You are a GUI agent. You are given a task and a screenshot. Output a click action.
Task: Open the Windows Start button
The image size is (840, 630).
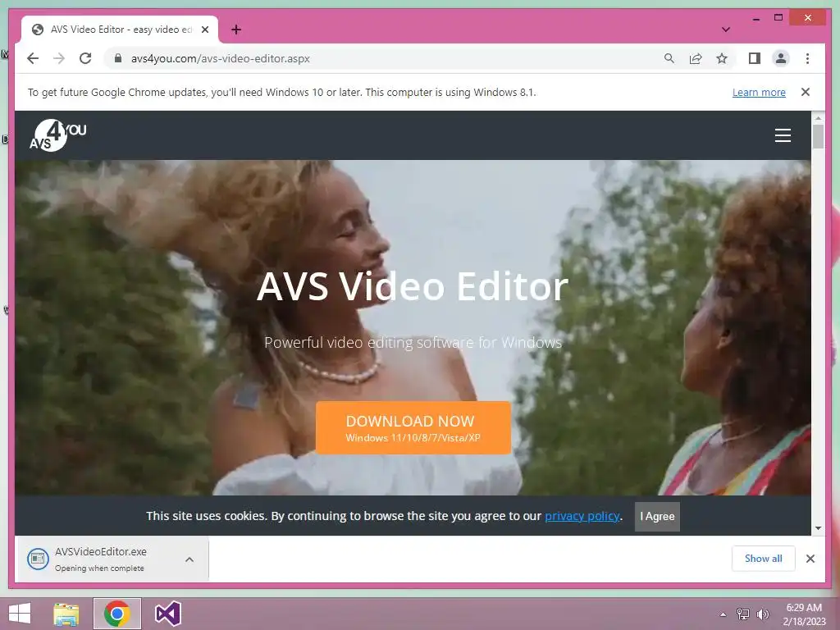tap(20, 614)
